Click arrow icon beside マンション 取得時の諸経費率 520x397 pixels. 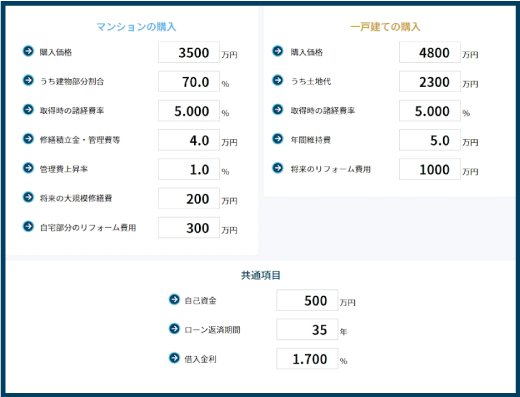click(28, 109)
